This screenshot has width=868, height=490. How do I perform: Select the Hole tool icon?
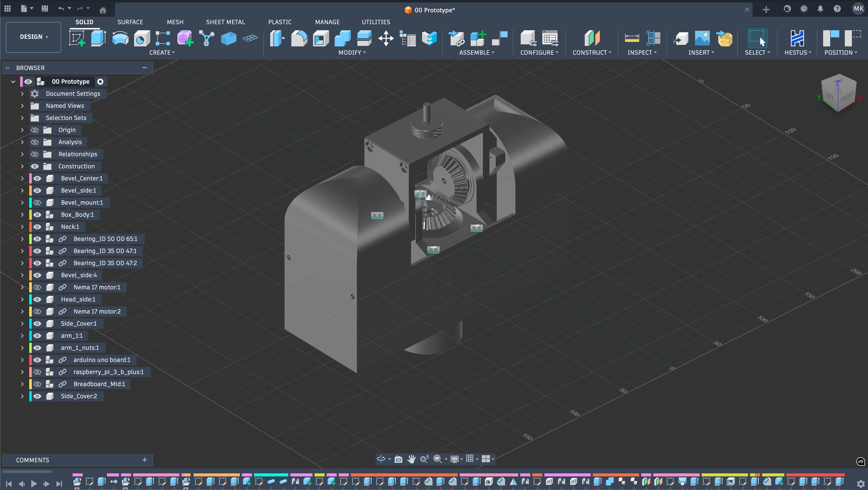coord(142,39)
